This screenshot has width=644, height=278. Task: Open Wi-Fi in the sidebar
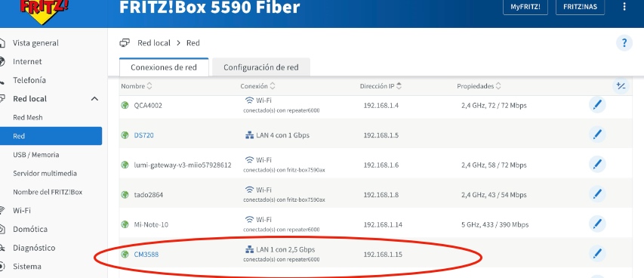(22, 211)
